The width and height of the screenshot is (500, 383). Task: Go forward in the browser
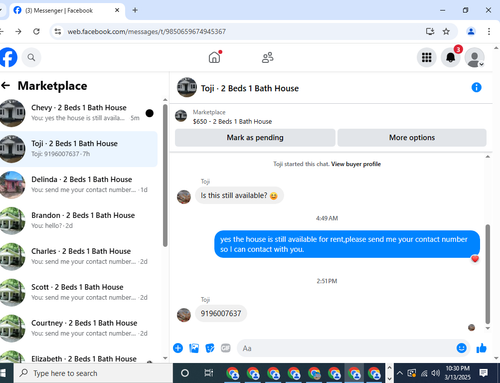tap(18, 31)
